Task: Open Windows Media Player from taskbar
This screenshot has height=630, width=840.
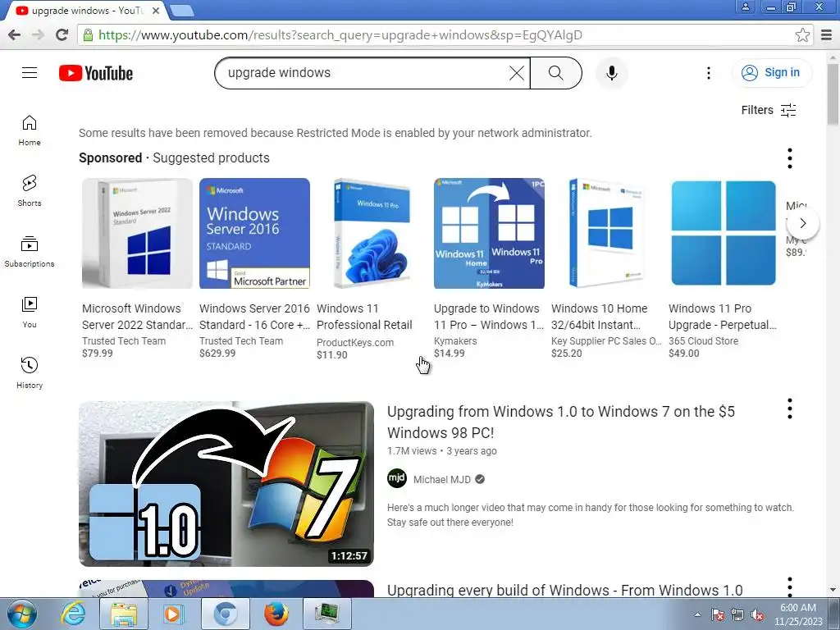Action: pos(173,614)
